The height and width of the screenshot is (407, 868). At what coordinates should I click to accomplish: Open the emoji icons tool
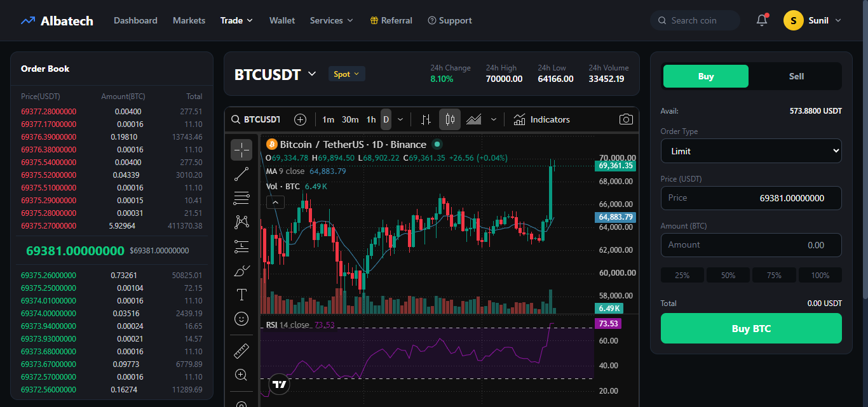point(241,319)
